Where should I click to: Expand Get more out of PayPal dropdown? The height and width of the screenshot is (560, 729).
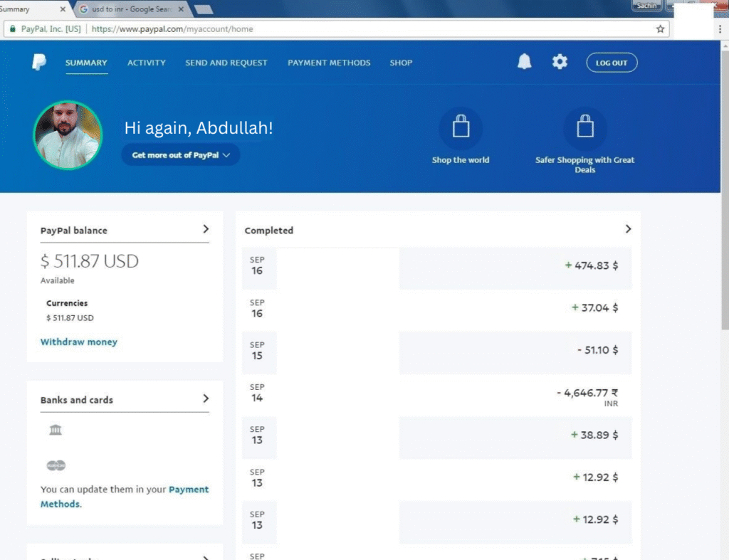pyautogui.click(x=180, y=155)
